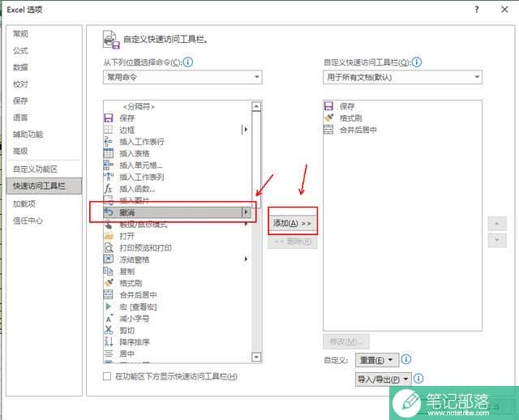Screen dimensions: 519x420
Task: Click the Sort Descending icon
Action: coord(109,341)
